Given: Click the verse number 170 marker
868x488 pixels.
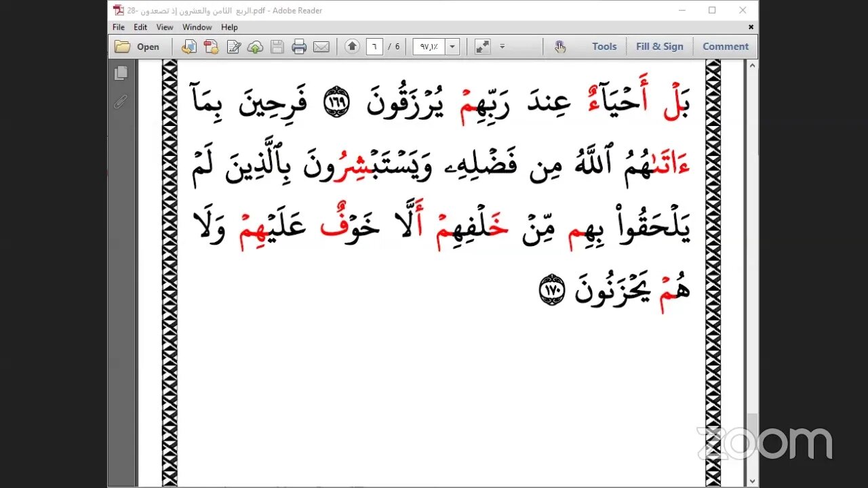Looking at the screenshot, I should (x=551, y=289).
